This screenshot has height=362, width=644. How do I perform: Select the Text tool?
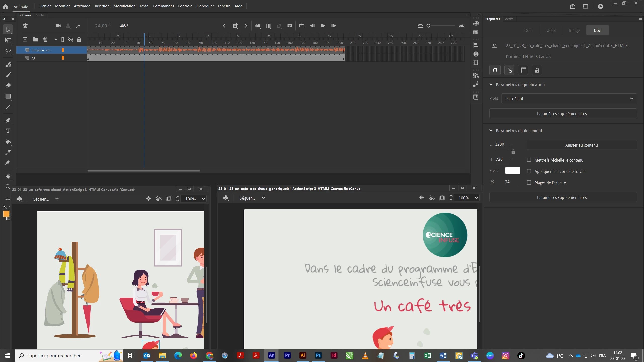8,131
